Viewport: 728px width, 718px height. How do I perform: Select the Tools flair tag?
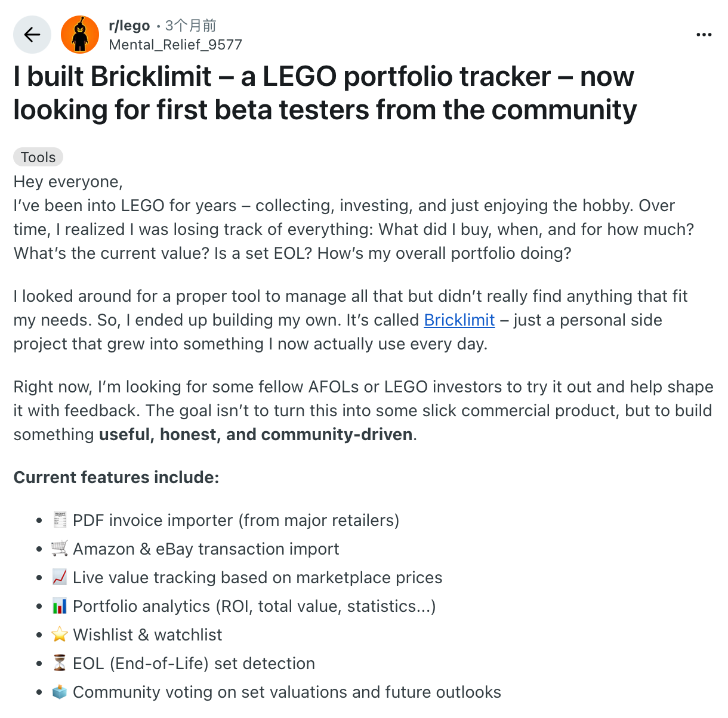(38, 157)
